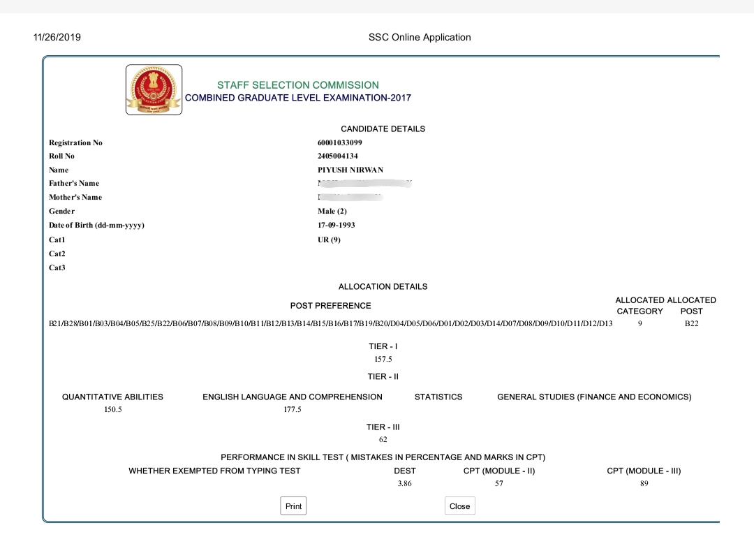Click PERFORMANCE IN SKILL TEST heading

383,457
